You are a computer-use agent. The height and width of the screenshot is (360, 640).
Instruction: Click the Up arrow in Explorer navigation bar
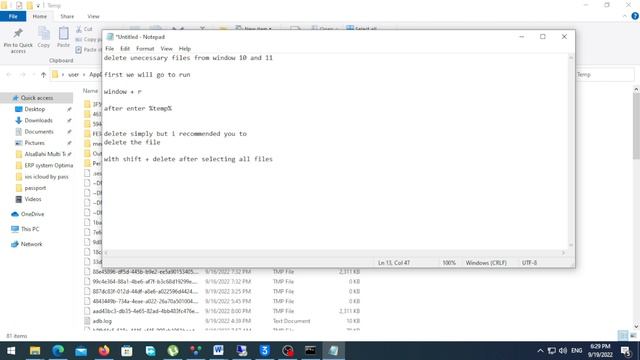pyautogui.click(x=43, y=75)
